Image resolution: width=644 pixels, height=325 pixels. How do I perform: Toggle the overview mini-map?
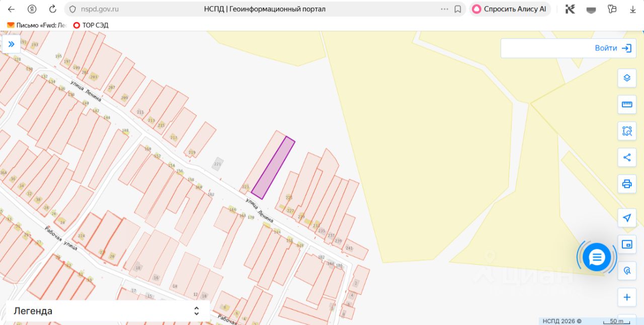(x=627, y=244)
